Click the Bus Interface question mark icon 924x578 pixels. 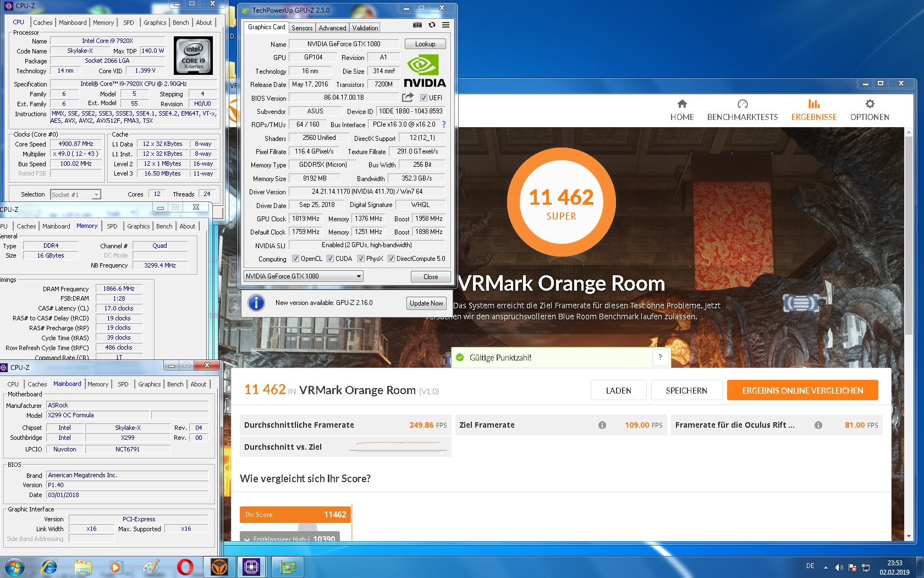coord(444,124)
